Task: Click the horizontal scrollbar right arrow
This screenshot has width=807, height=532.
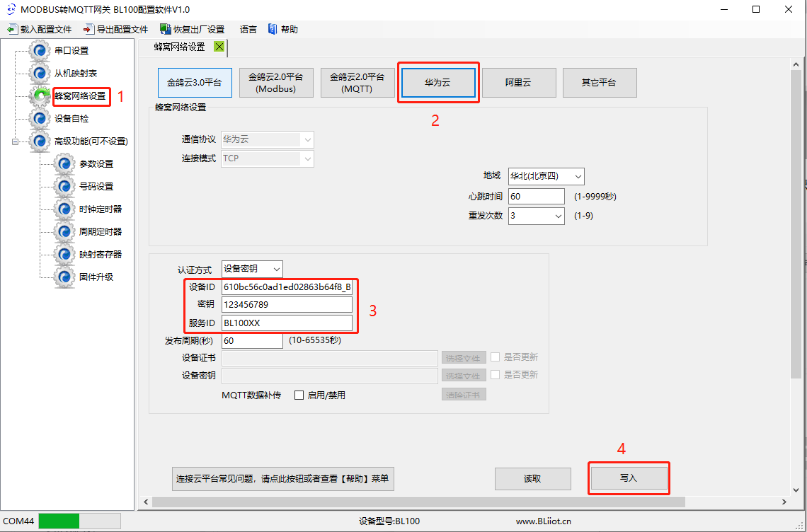Action: 784,502
